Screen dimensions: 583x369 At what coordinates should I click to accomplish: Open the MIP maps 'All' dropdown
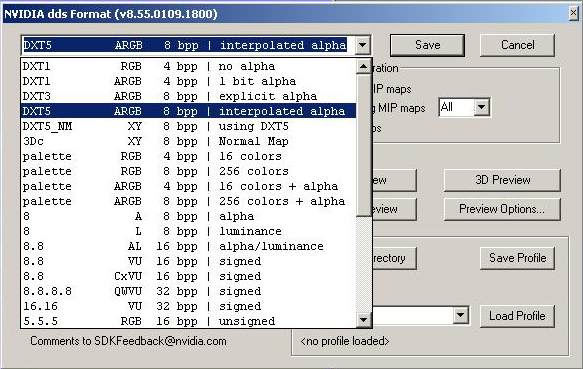click(x=482, y=107)
